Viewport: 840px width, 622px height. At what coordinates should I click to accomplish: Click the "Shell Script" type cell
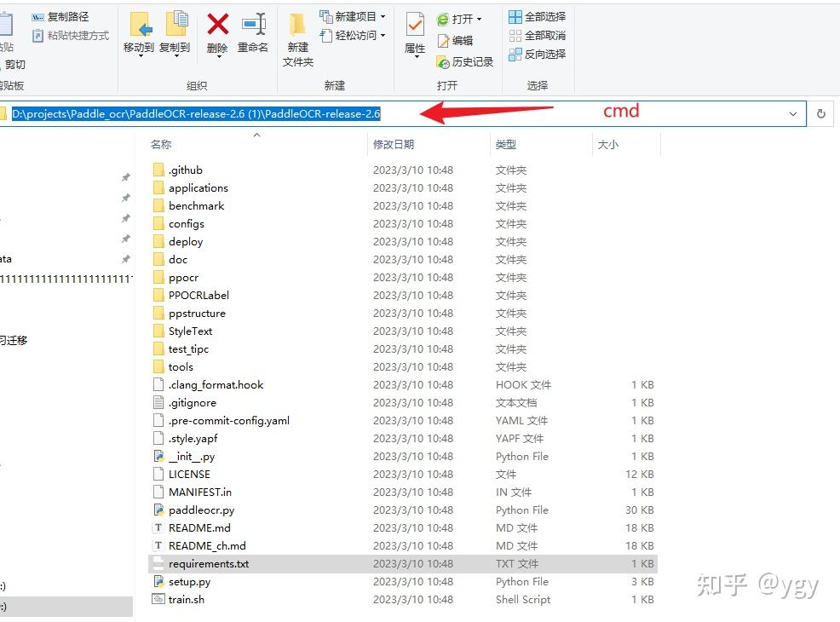pyautogui.click(x=523, y=600)
